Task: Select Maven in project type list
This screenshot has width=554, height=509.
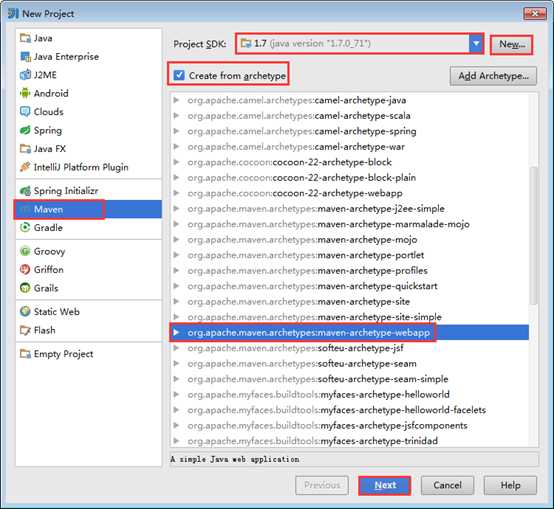Action: pos(88,209)
